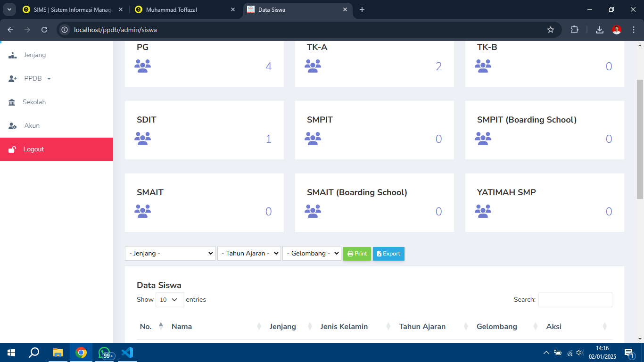
Task: Click the Jenjang sidebar icon
Action: pyautogui.click(x=13, y=55)
